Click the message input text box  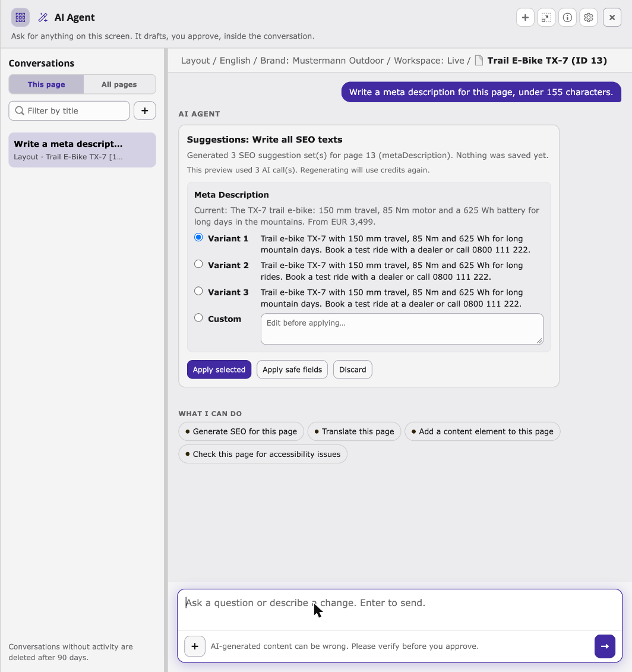pos(400,610)
